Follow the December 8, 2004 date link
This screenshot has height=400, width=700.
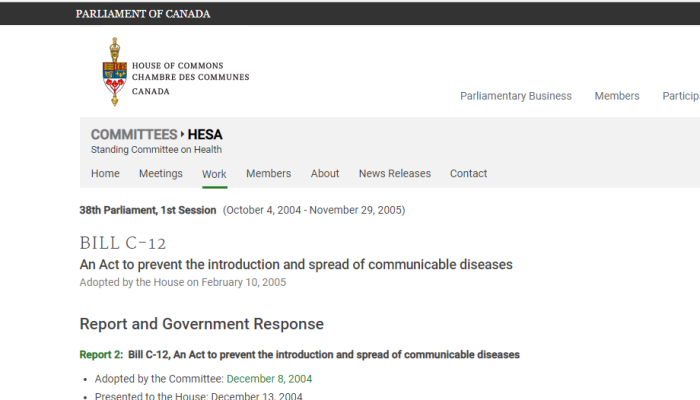click(x=269, y=379)
